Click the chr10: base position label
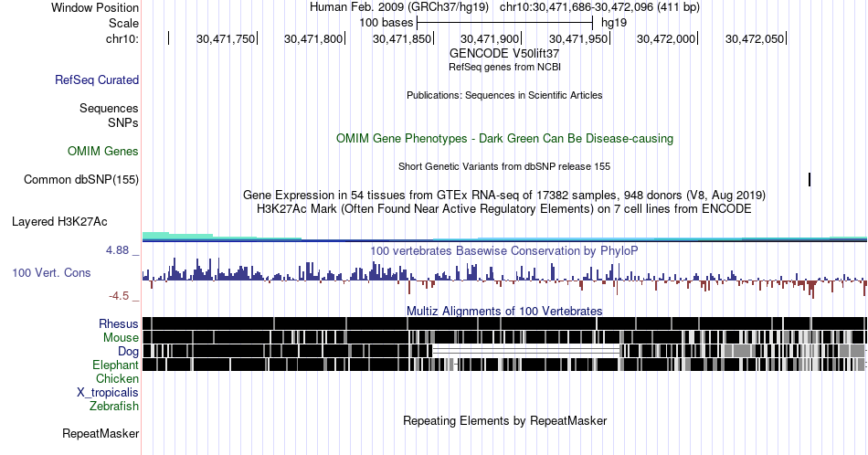 click(x=122, y=38)
